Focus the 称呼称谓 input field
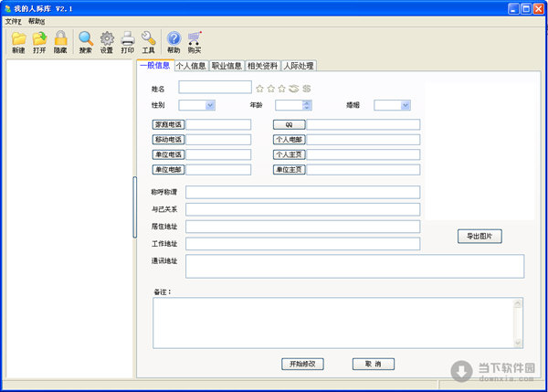Image resolution: width=548 pixels, height=392 pixels. (x=302, y=192)
